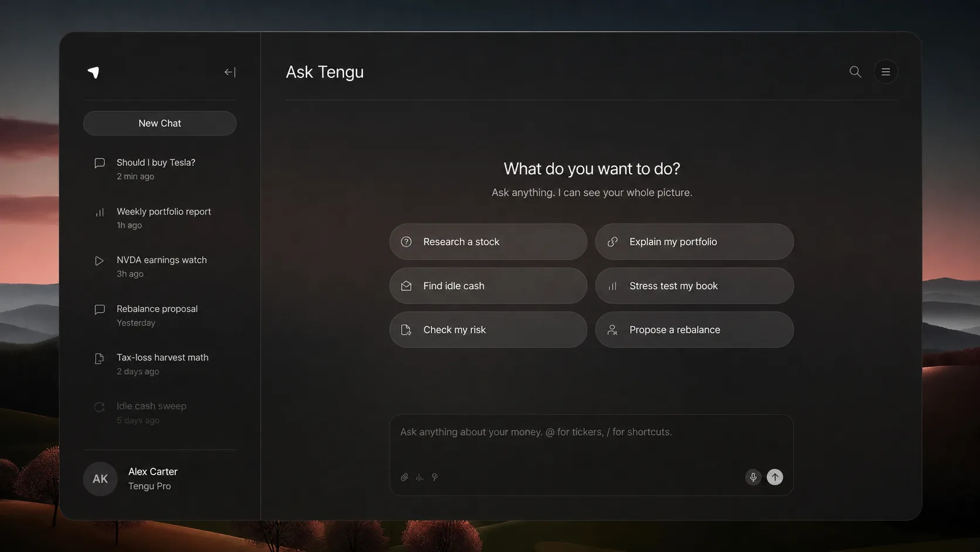This screenshot has width=980, height=552.
Task: Open the Should I buy Tesla? chat
Action: tap(159, 169)
